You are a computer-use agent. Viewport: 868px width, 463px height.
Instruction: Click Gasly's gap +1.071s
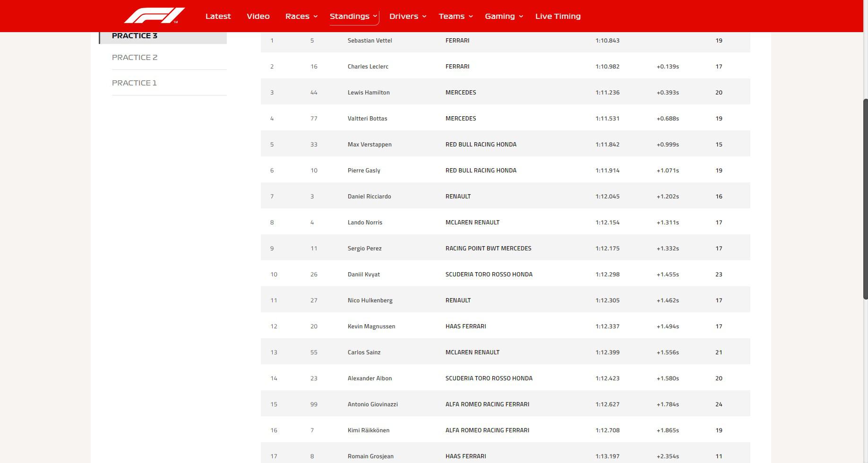coord(668,171)
